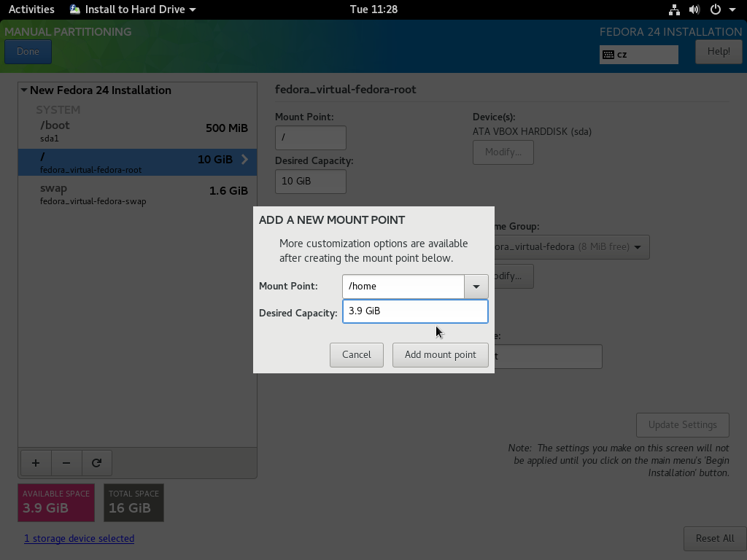Click the TOTAL SPACE 16 GiB box
The height and width of the screenshot is (560, 747).
point(133,503)
